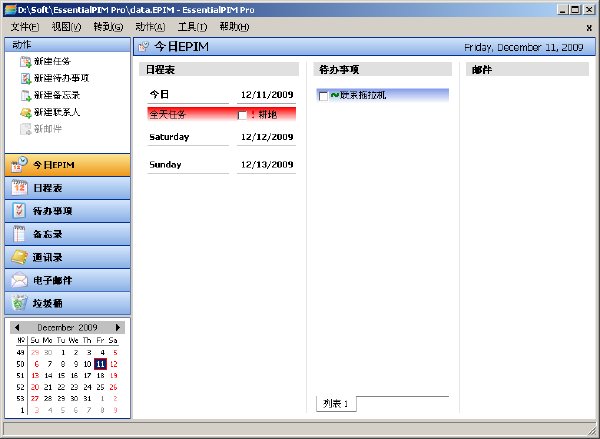Click the 12/13/2009 date
The height and width of the screenshot is (439, 600).
coord(267,165)
